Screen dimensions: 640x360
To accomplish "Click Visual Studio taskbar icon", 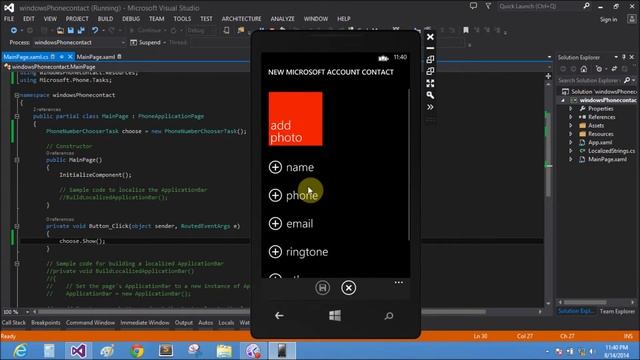I will [x=78, y=351].
